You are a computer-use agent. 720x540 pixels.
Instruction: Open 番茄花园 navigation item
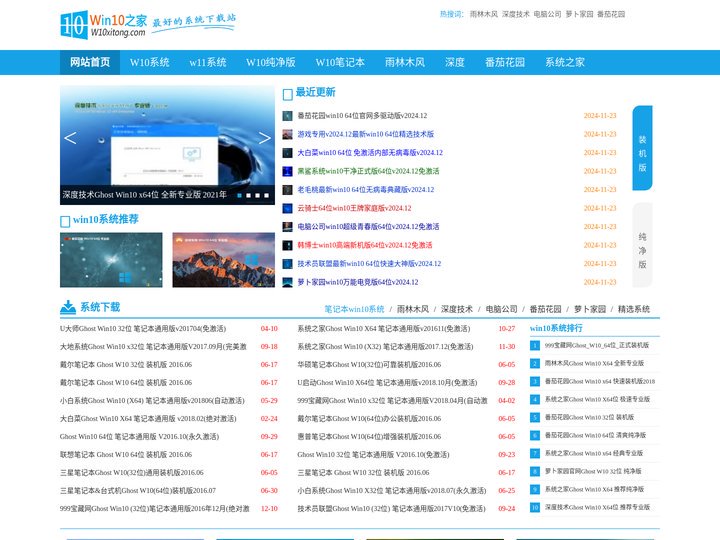click(505, 62)
